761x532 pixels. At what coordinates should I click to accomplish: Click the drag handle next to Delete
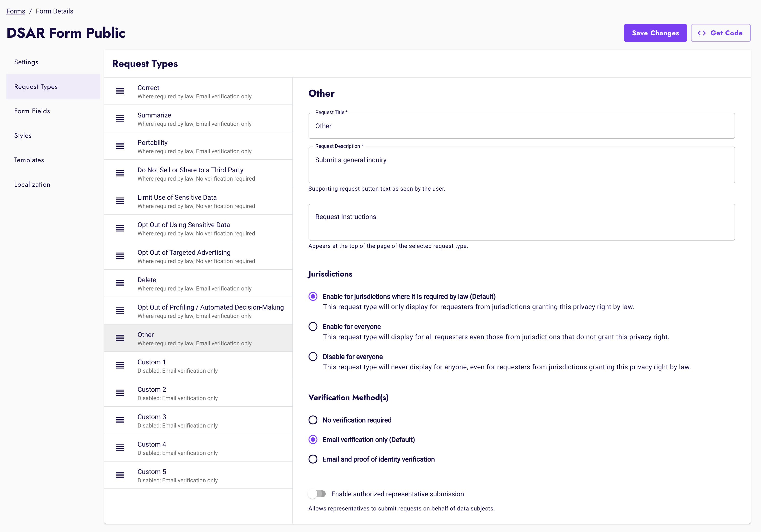click(x=120, y=283)
